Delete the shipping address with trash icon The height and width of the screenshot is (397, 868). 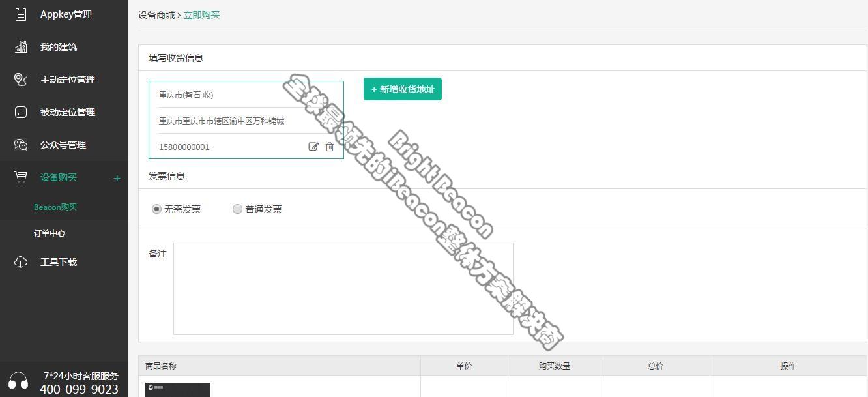[330, 147]
